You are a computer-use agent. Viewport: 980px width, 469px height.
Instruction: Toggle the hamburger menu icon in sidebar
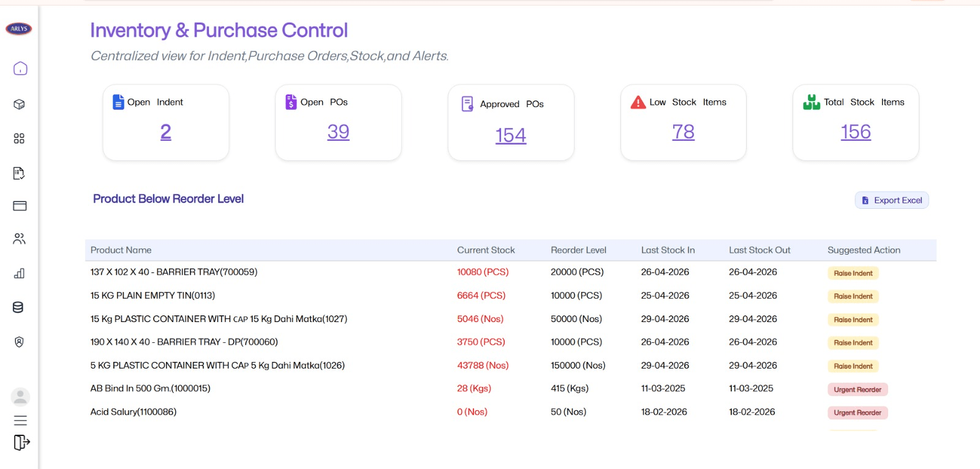click(20, 421)
